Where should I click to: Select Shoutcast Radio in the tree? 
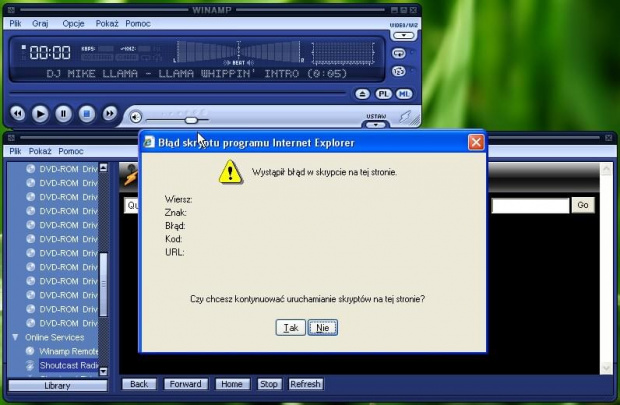pyautogui.click(x=68, y=365)
